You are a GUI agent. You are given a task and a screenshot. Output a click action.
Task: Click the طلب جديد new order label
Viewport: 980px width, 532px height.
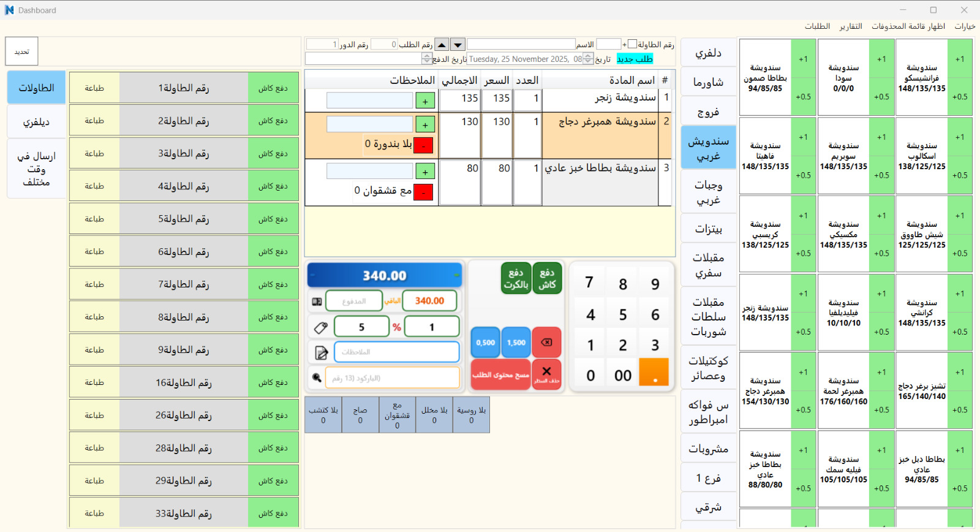click(635, 59)
